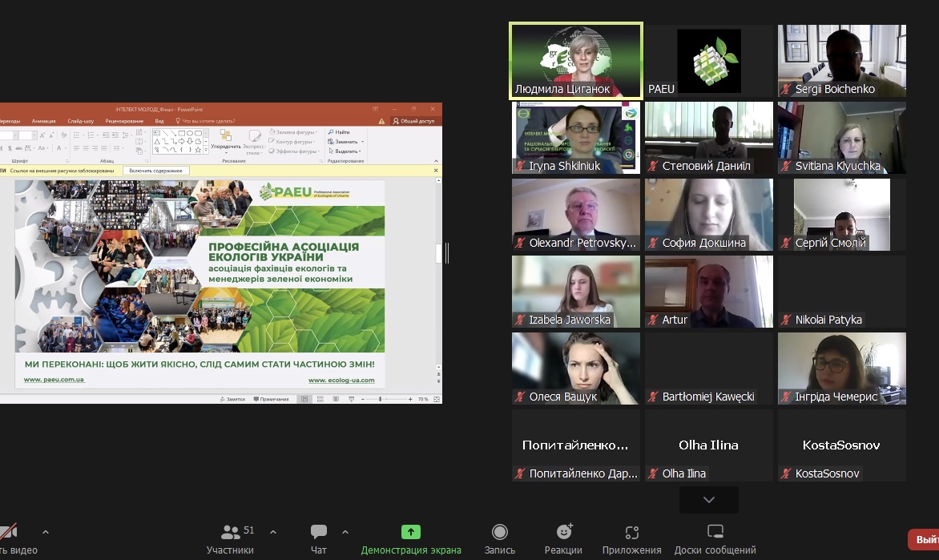Click Общий доступ share button in PowerPoint

413,121
